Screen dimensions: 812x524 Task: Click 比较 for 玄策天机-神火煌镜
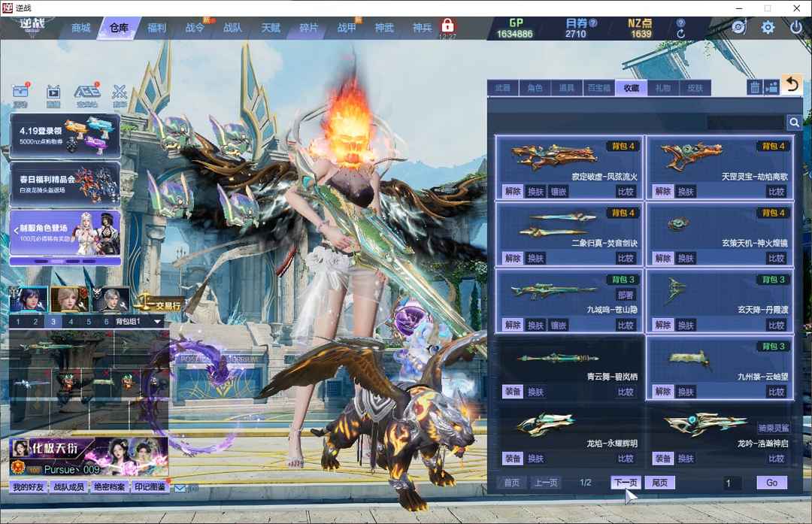click(x=776, y=259)
